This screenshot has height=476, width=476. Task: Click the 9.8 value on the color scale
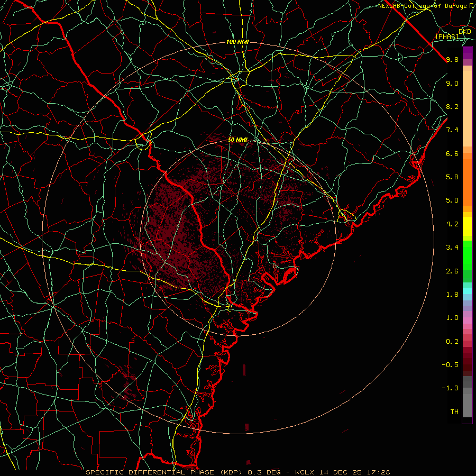(452, 59)
